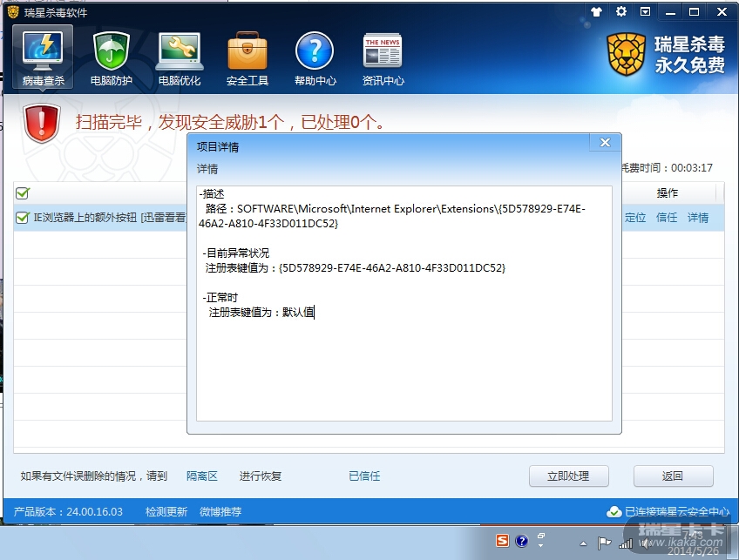Toggle checkbox for IE浏览器上的额外按钮 item

(x=22, y=218)
